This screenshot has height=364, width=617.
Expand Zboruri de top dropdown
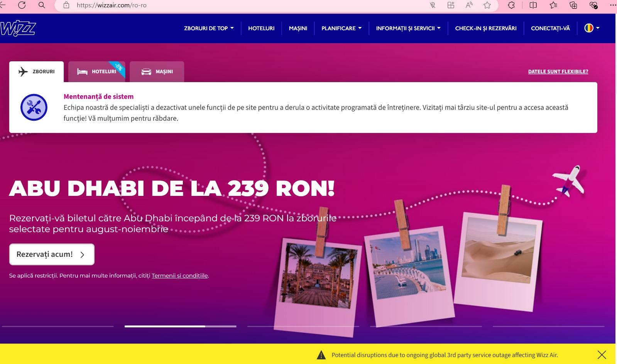[x=209, y=28]
